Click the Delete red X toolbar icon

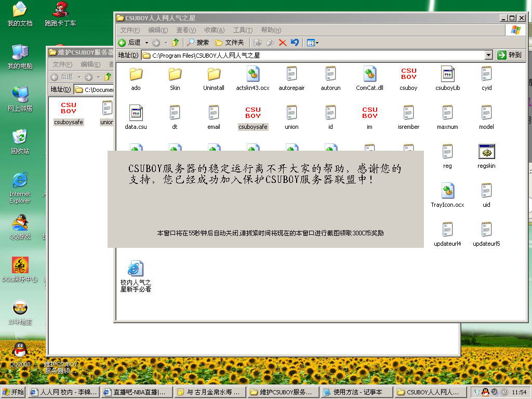pyautogui.click(x=282, y=43)
